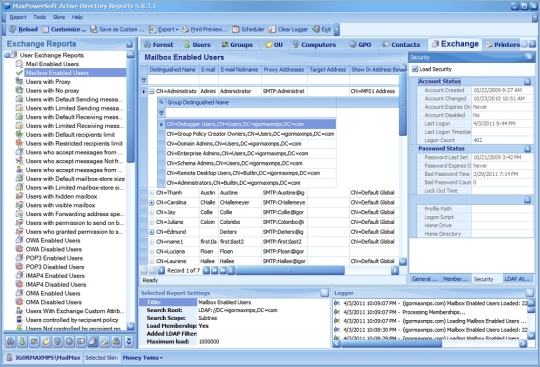Open the Member... tab in details pane

455,279
